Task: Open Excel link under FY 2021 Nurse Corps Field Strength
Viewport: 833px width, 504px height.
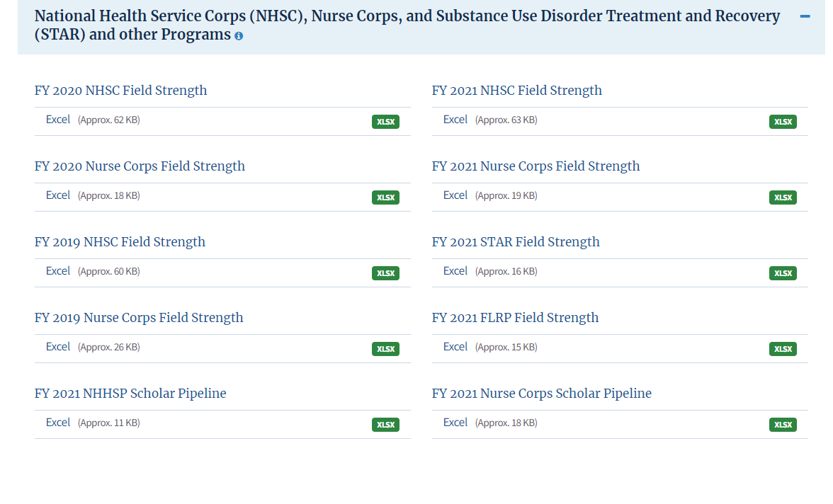Action: point(455,195)
